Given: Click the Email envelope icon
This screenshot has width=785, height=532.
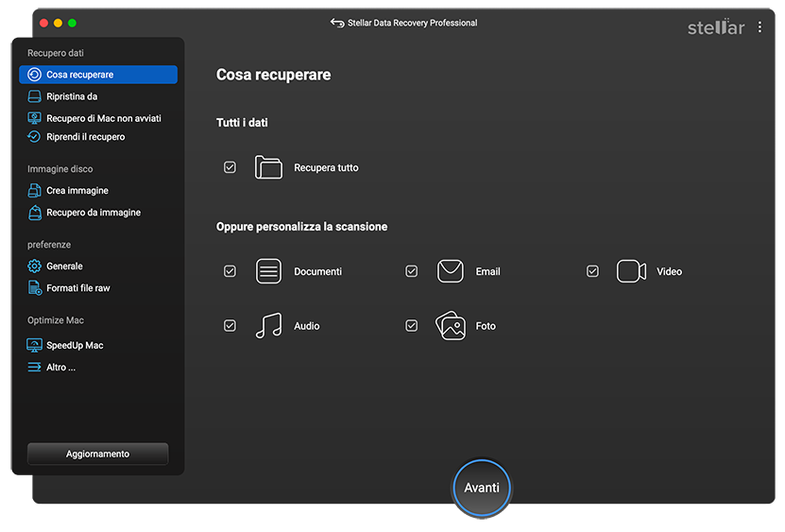Looking at the screenshot, I should click(450, 271).
